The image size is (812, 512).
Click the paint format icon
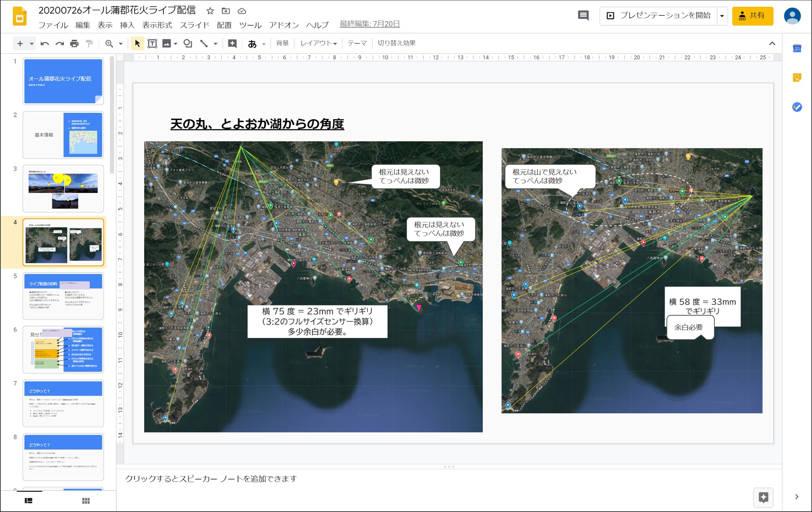89,44
